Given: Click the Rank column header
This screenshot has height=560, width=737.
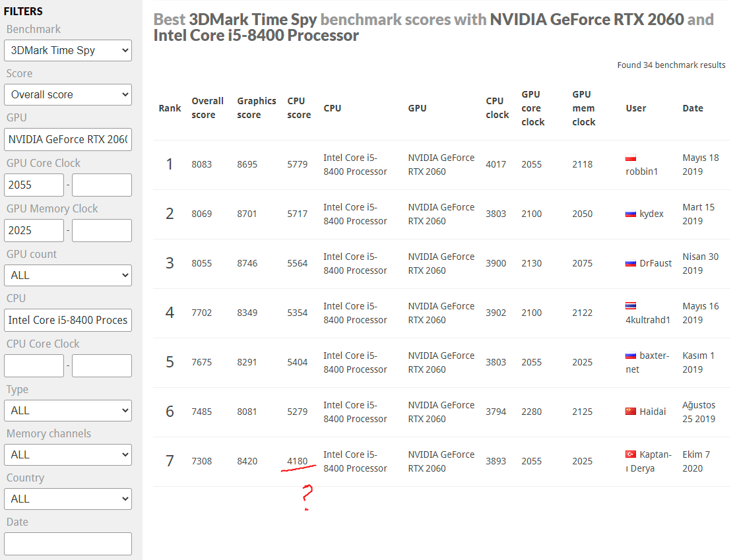Looking at the screenshot, I should pos(170,108).
